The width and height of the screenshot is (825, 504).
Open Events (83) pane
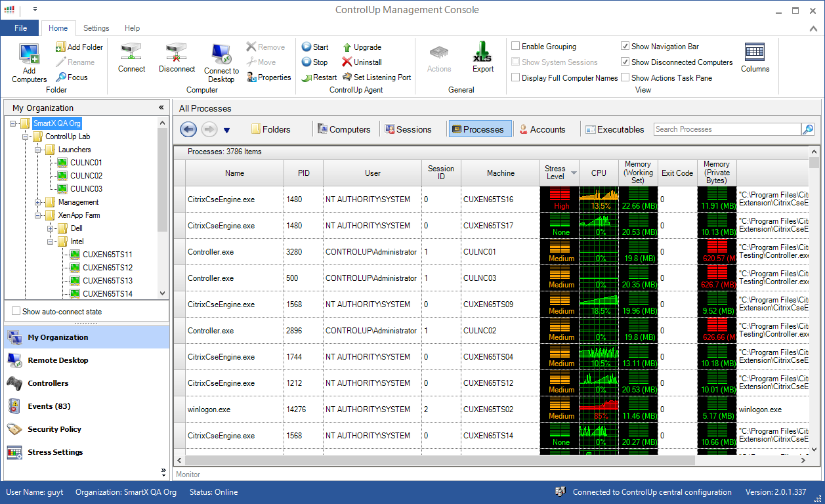coord(85,406)
